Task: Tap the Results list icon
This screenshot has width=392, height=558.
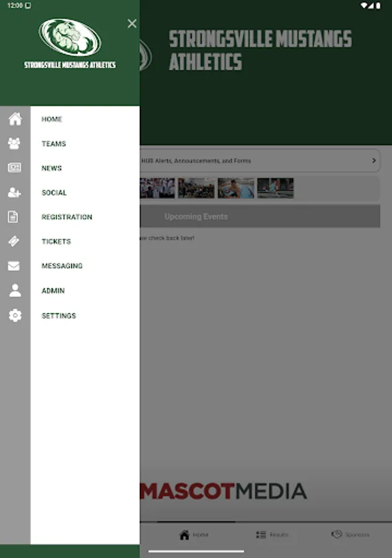Action: tap(261, 534)
